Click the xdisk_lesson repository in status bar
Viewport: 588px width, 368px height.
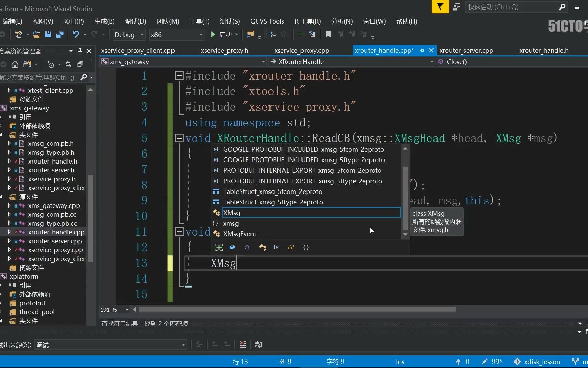tap(537, 362)
